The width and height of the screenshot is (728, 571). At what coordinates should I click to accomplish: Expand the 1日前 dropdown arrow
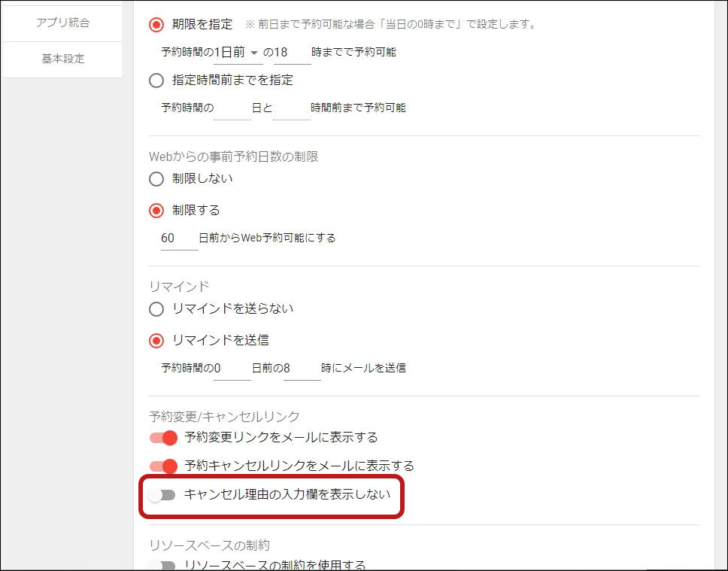(x=253, y=53)
